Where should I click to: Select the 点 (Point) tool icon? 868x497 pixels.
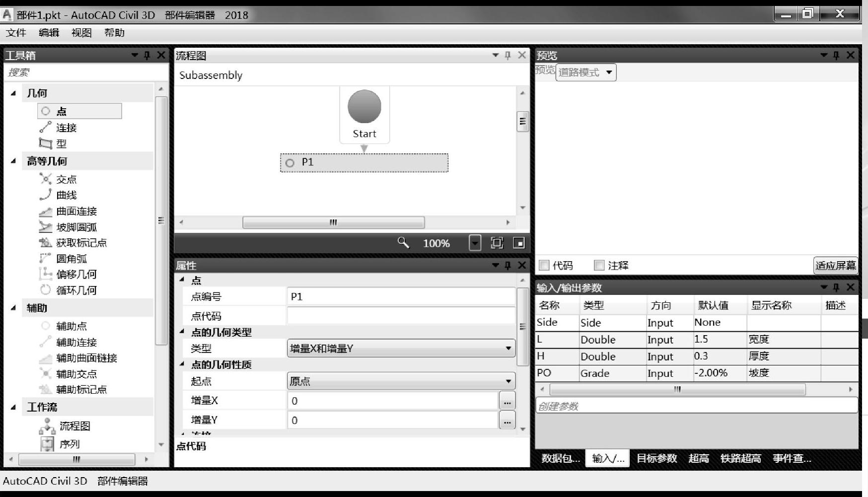click(46, 111)
